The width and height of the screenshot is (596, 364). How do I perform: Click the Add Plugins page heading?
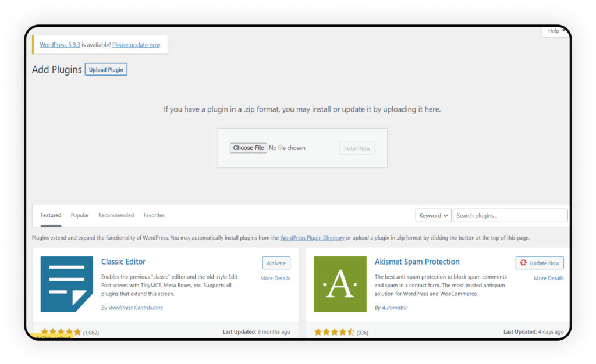56,70
